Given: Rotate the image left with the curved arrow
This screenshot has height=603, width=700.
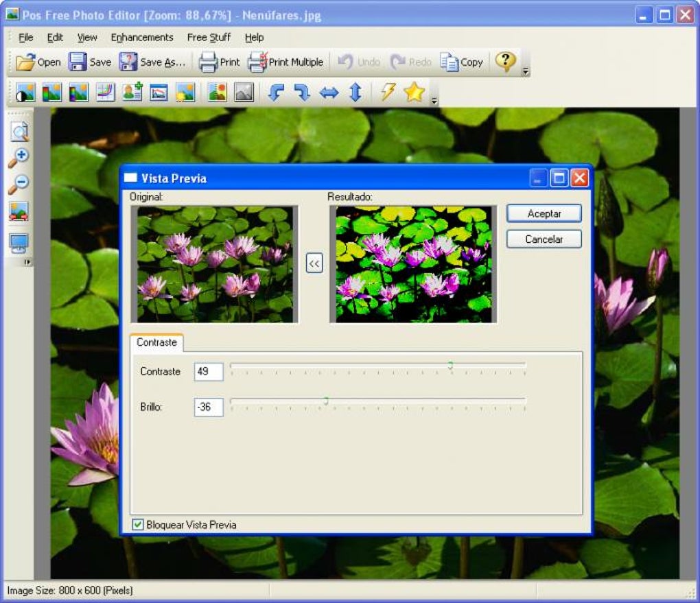Looking at the screenshot, I should click(x=276, y=93).
